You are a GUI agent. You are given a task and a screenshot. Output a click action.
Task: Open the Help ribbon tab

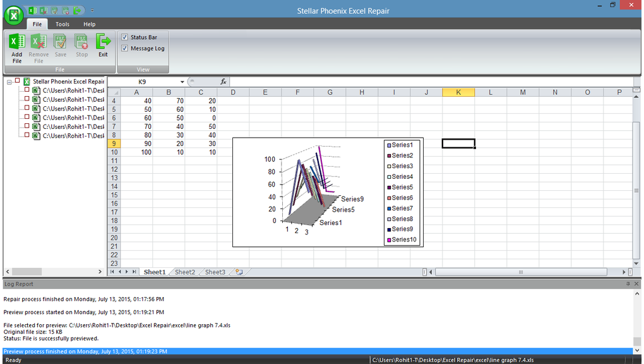pos(89,24)
